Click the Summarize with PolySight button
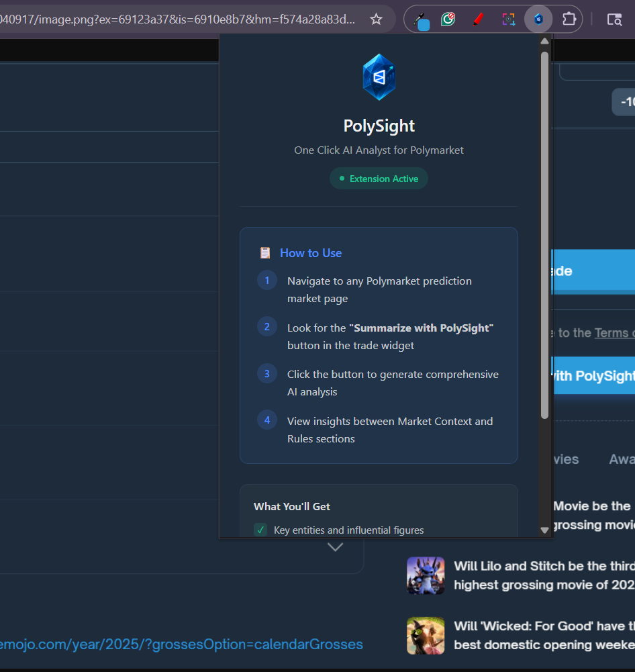Image resolution: width=635 pixels, height=672 pixels. pyautogui.click(x=593, y=376)
